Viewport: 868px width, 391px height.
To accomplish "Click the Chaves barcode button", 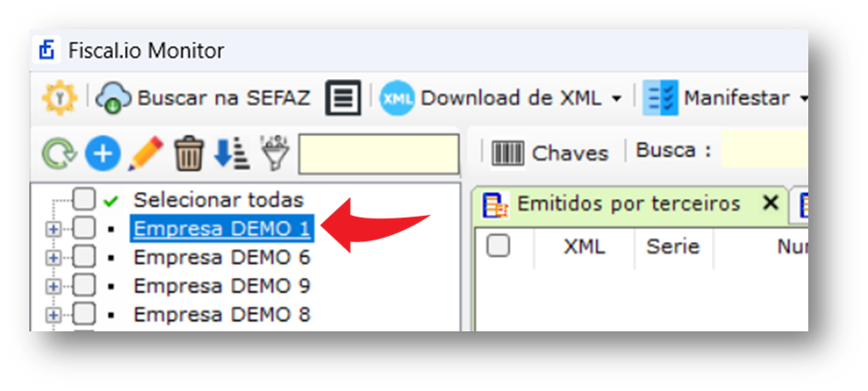I will [x=549, y=153].
